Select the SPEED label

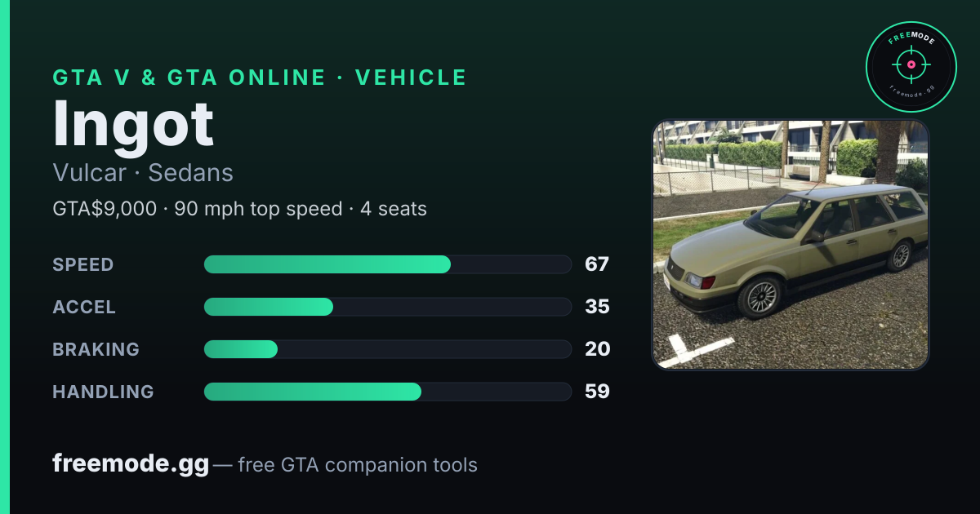coord(83,264)
